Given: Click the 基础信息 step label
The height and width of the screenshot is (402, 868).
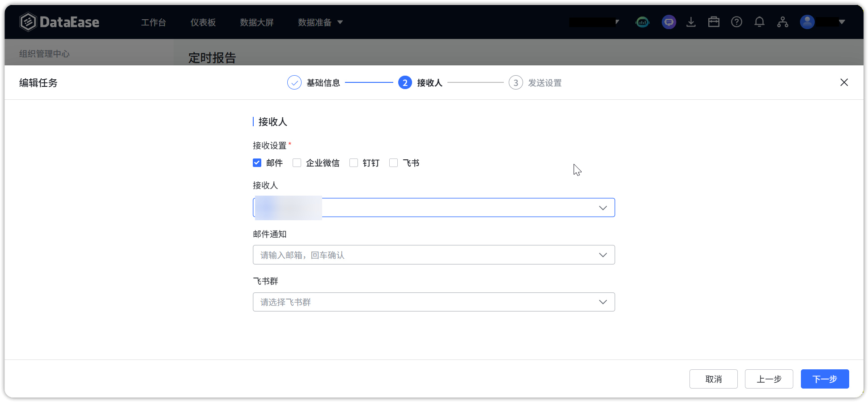Looking at the screenshot, I should click(323, 83).
